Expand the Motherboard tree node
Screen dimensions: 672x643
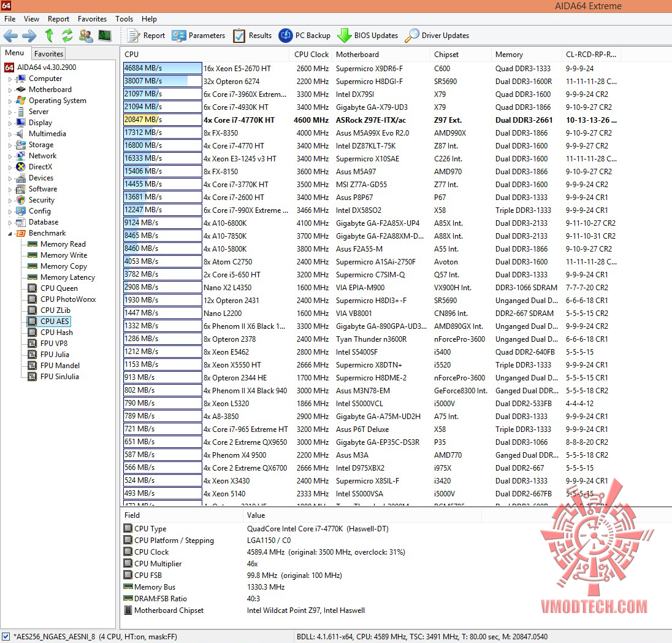[10, 90]
